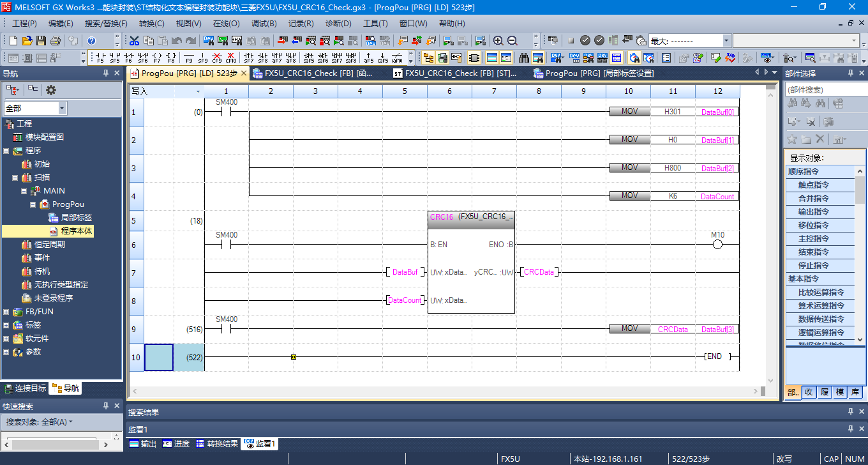Image resolution: width=868 pixels, height=465 pixels.
Task: Open the 转换(C) menu
Action: pos(151,24)
